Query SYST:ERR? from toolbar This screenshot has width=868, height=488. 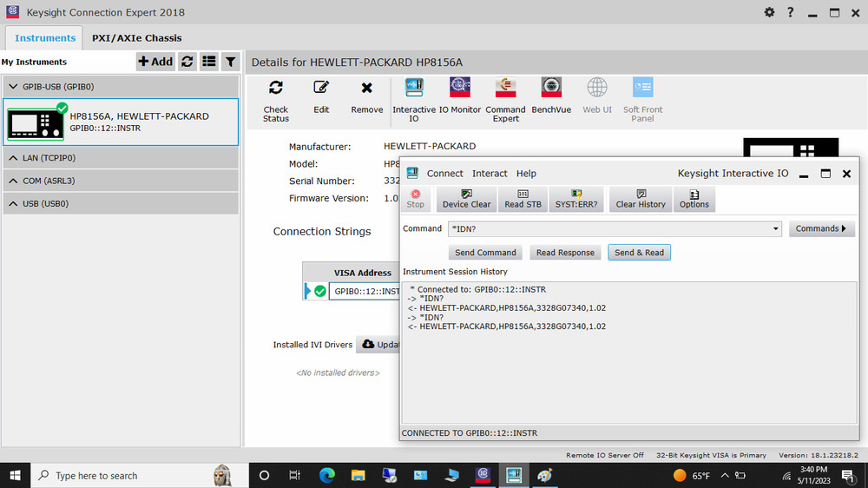575,199
